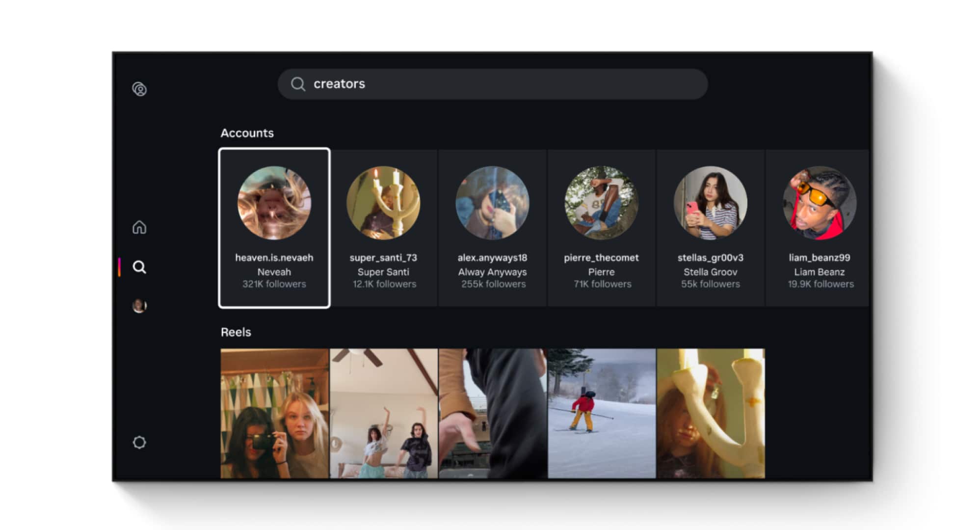Select the Search icon in sidebar
Viewport: 980px width, 530px height.
coord(139,267)
